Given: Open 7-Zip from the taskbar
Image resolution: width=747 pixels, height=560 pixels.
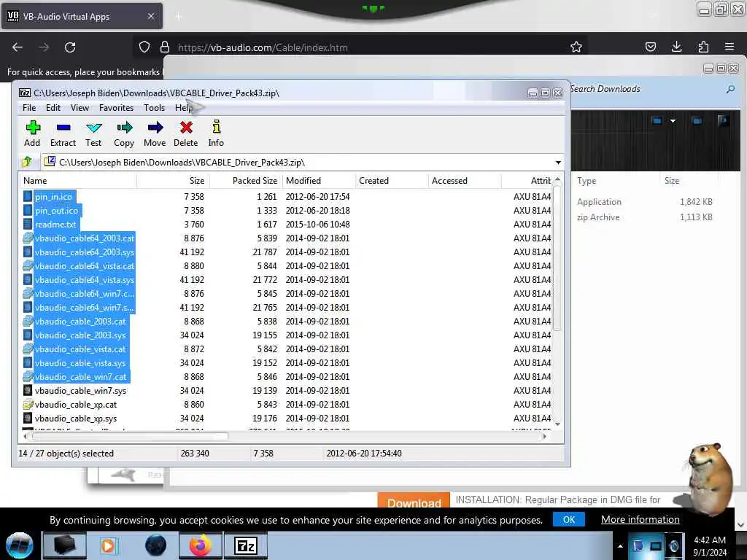Looking at the screenshot, I should (246, 545).
